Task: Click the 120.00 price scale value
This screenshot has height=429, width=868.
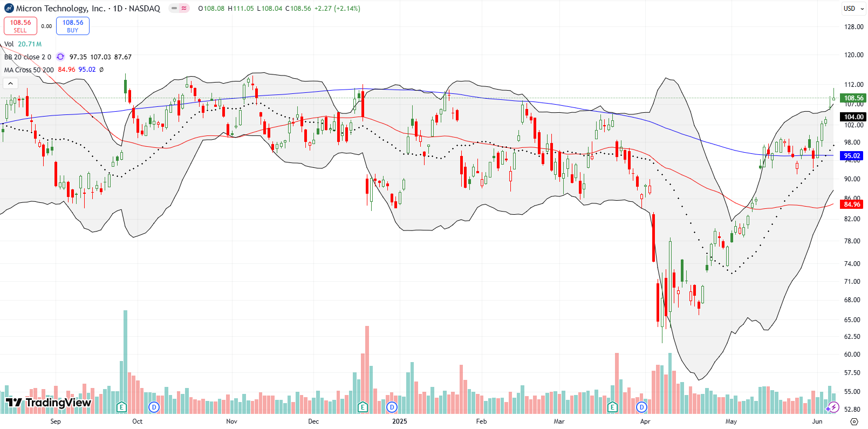Action: (853, 55)
